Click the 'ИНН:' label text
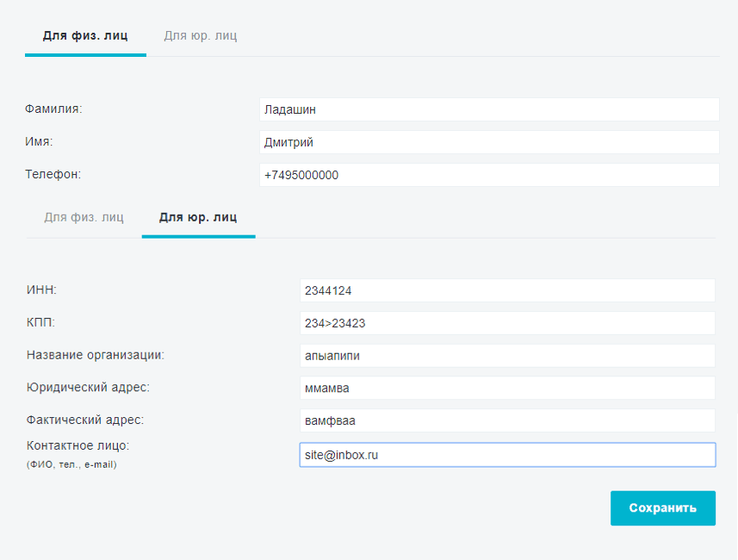The width and height of the screenshot is (738, 560). (x=41, y=289)
